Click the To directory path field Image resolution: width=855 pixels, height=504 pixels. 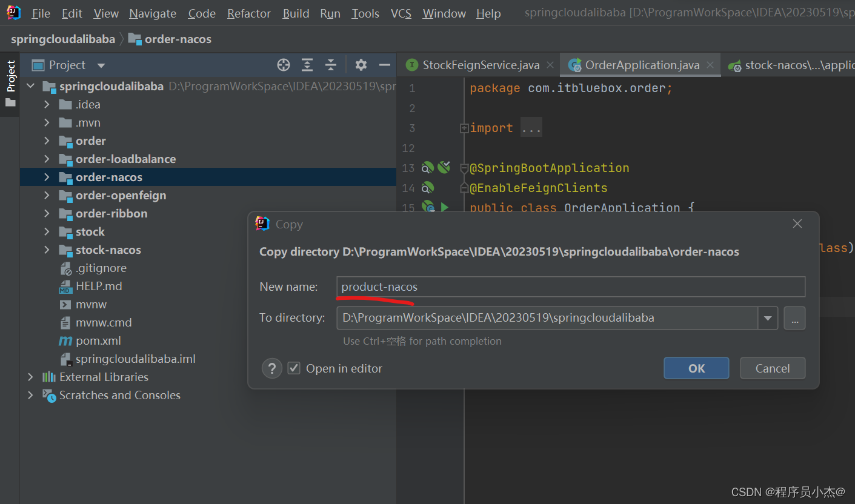pos(547,317)
